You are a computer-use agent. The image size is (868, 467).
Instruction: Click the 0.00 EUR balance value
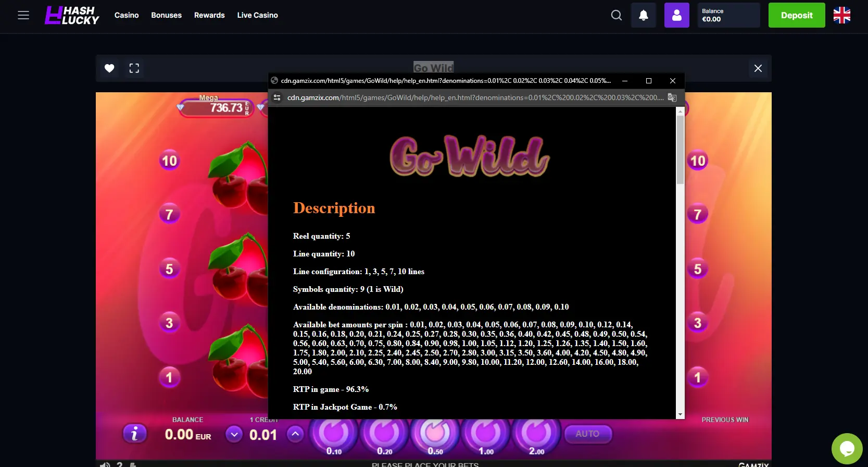[188, 435]
